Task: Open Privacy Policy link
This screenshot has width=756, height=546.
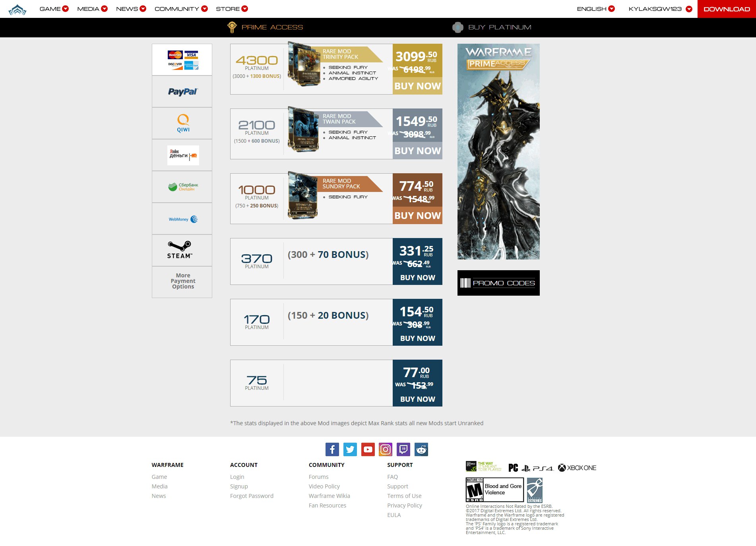Action: tap(405, 505)
